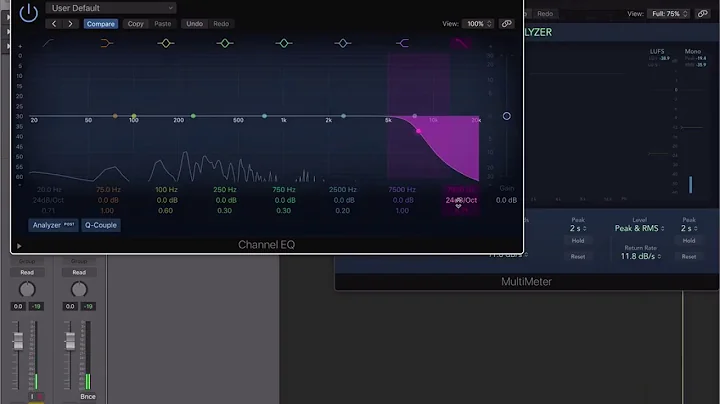Click Undo in Channel EQ
The image size is (720, 404).
click(x=194, y=24)
